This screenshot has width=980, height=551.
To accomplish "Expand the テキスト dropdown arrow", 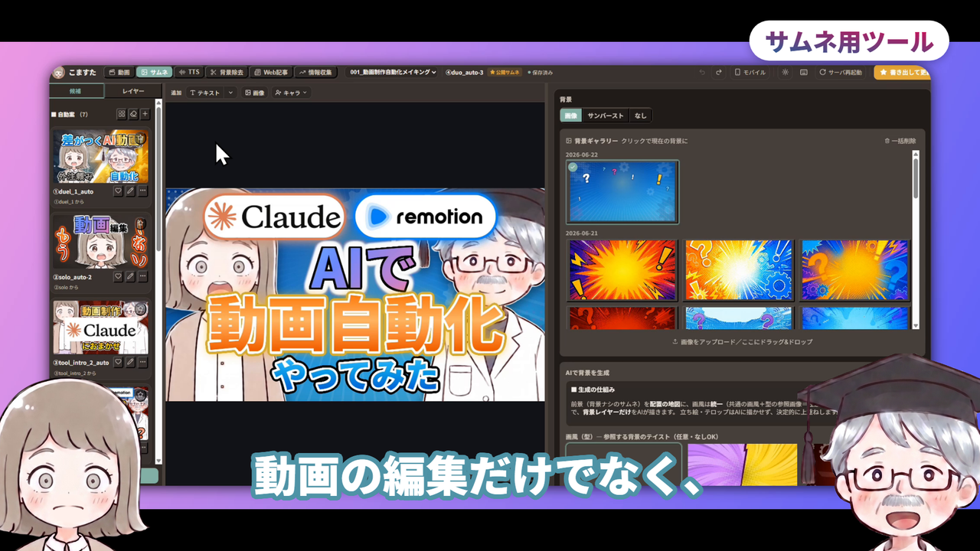I will point(230,93).
